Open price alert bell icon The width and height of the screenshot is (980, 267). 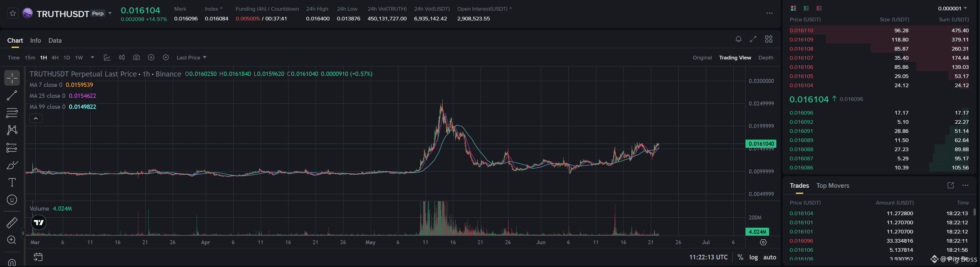pyautogui.click(x=738, y=39)
